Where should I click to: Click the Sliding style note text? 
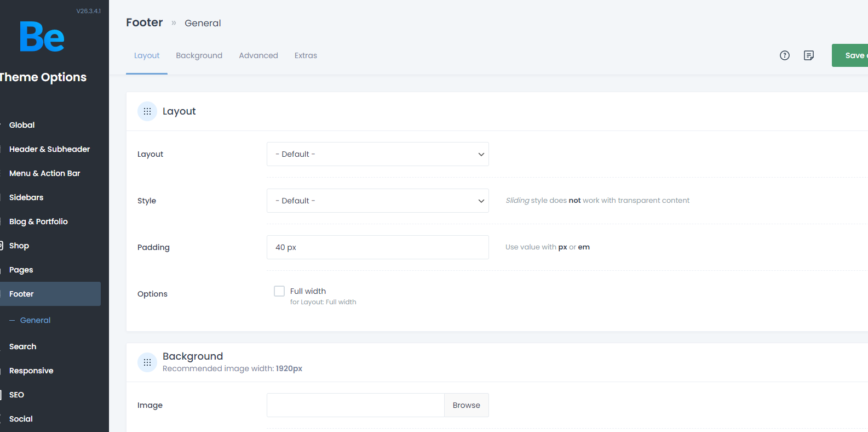click(597, 201)
